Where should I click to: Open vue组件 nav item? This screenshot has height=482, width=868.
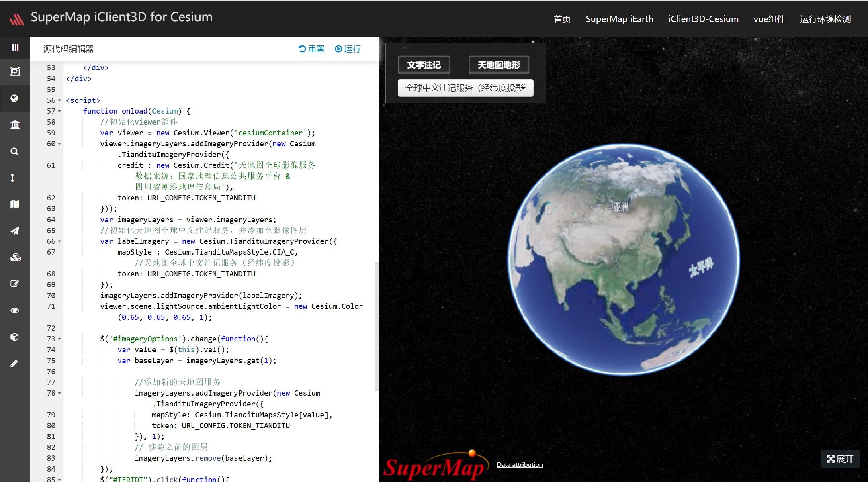point(769,19)
